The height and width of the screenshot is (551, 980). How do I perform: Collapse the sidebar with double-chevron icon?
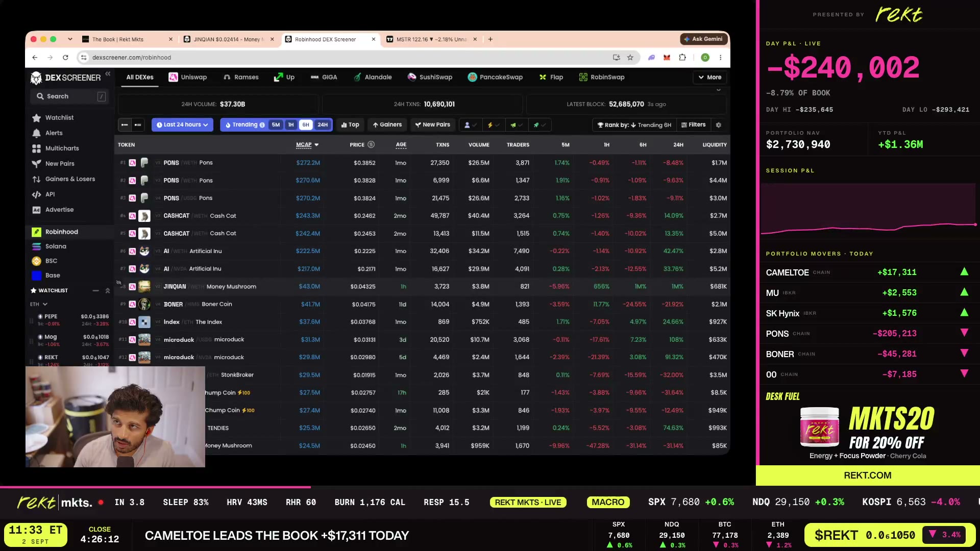pyautogui.click(x=108, y=74)
